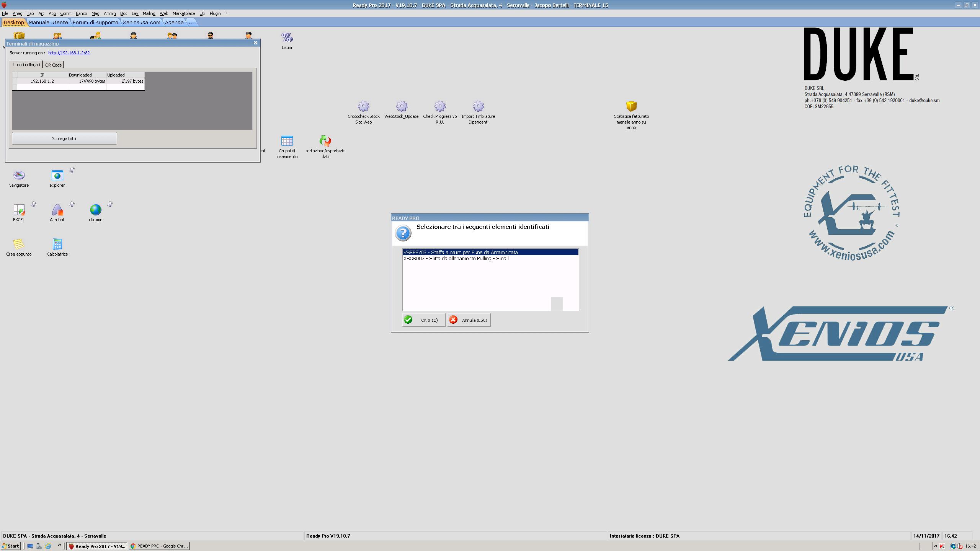Select XSGSD02 Slitta da allenamento item
980x551 pixels.
tap(490, 259)
